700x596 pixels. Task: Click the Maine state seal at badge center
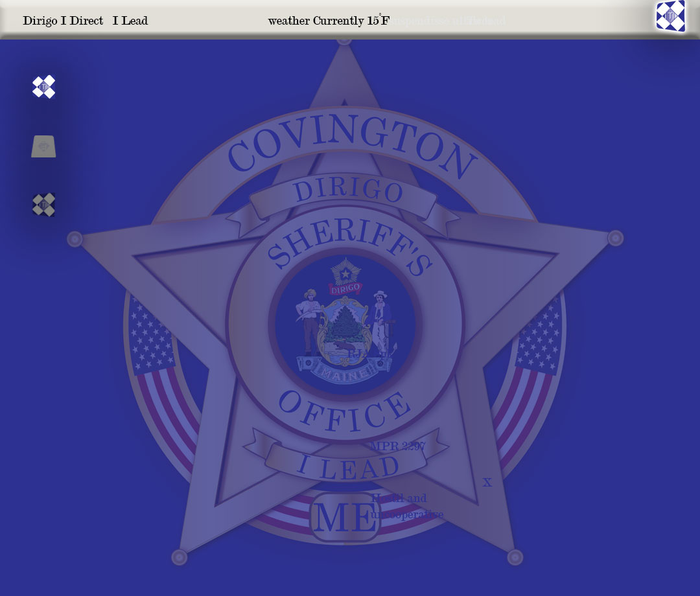point(345,323)
